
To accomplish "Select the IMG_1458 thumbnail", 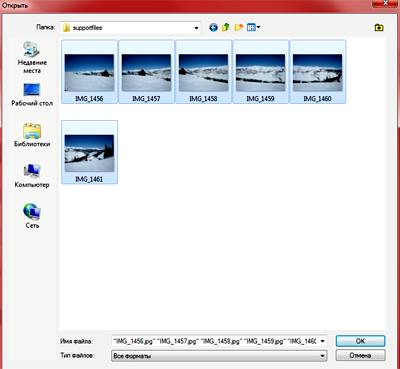I will (203, 72).
